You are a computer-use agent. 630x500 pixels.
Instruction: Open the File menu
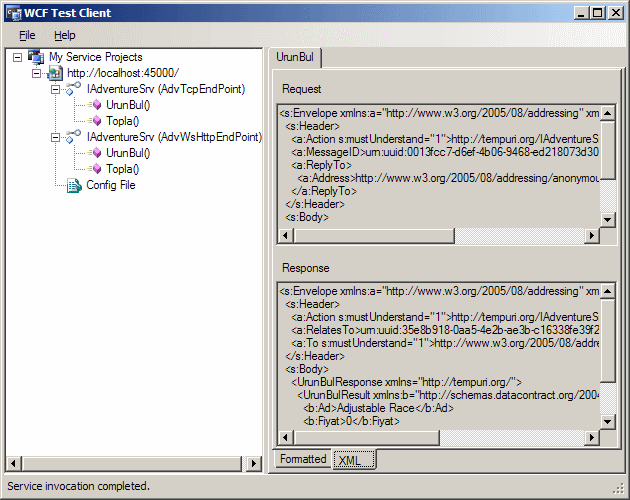[27, 35]
